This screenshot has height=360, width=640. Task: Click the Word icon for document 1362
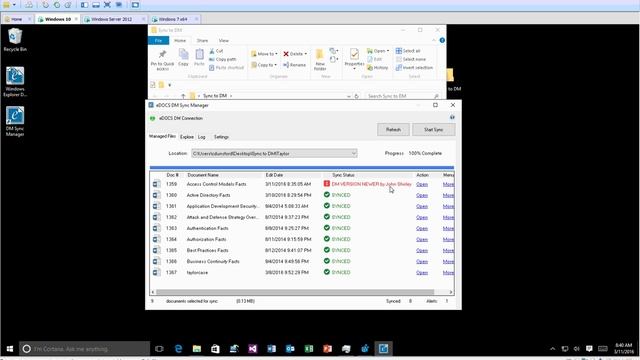[156, 218]
